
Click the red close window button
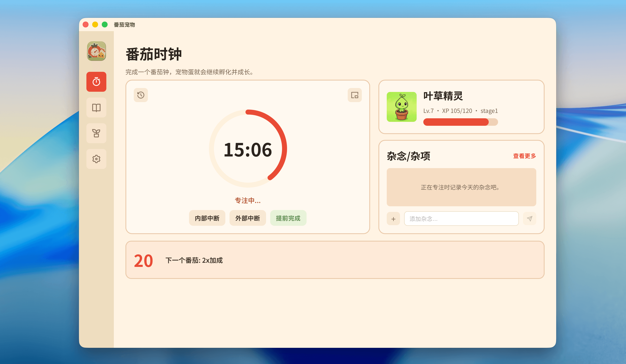[86, 24]
